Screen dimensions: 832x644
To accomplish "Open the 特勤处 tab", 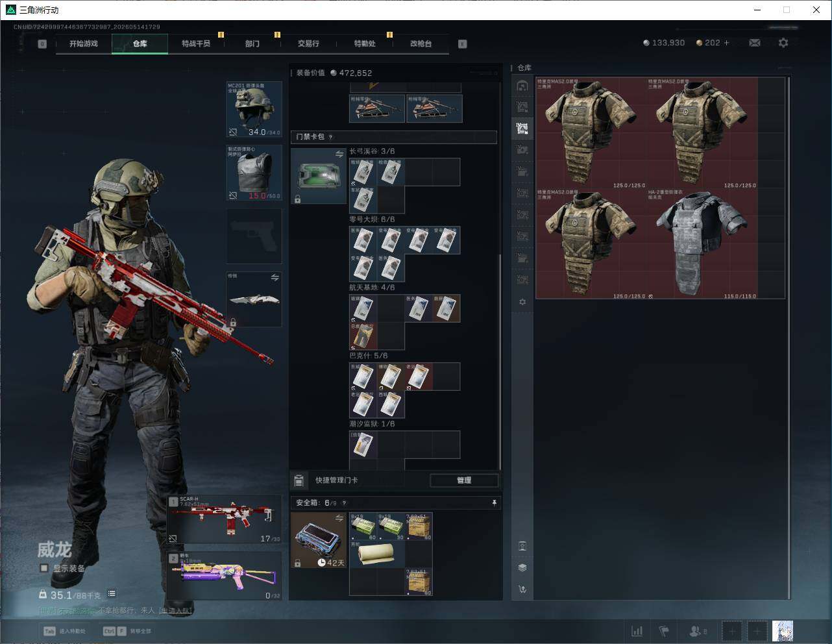I will 365,43.
